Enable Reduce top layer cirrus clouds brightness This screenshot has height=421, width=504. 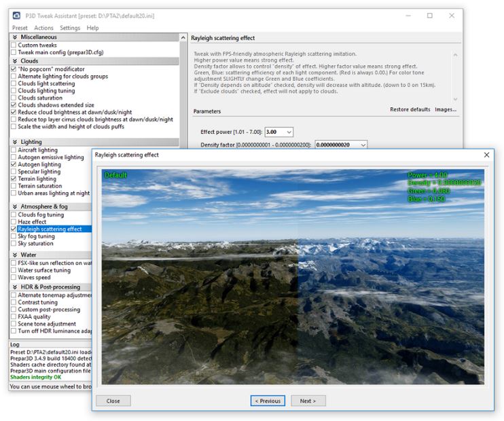tap(14, 120)
